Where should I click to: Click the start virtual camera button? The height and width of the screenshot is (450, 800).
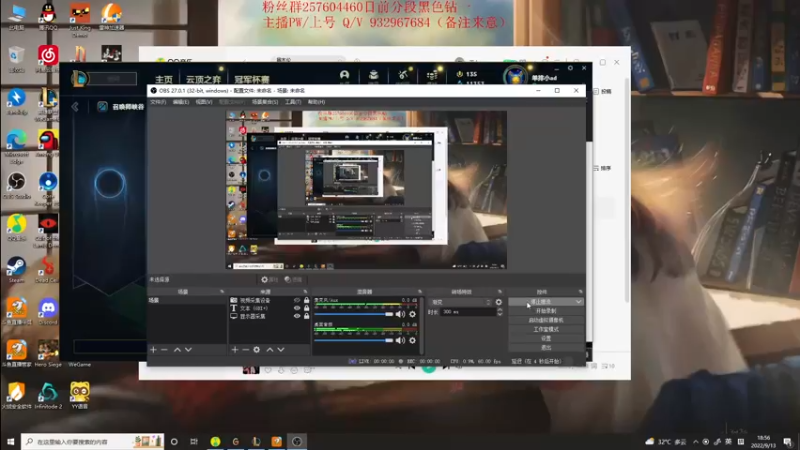click(546, 320)
